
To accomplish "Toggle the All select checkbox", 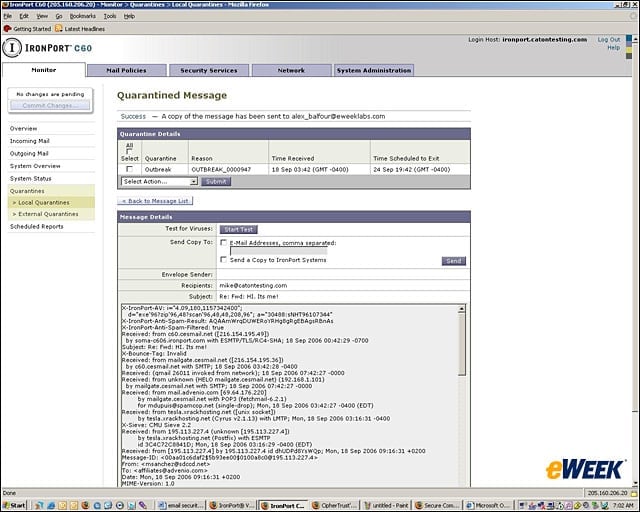I will pos(129,151).
